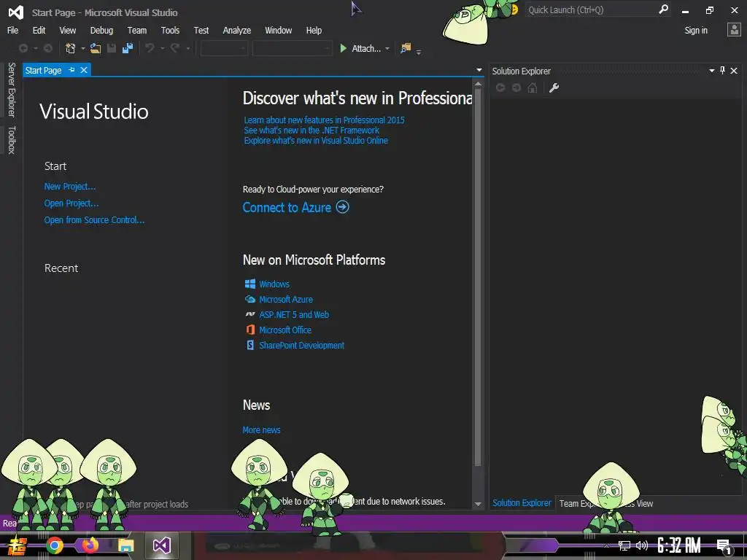This screenshot has width=747, height=560.
Task: Click the Connect to Azure link
Action: pos(287,207)
